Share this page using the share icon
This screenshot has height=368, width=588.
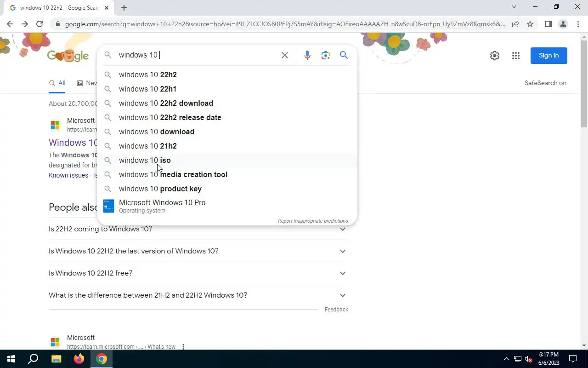515,24
